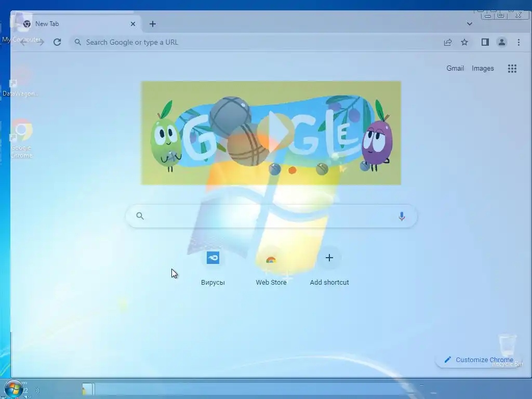Open the Images link
The width and height of the screenshot is (532, 399).
(483, 69)
